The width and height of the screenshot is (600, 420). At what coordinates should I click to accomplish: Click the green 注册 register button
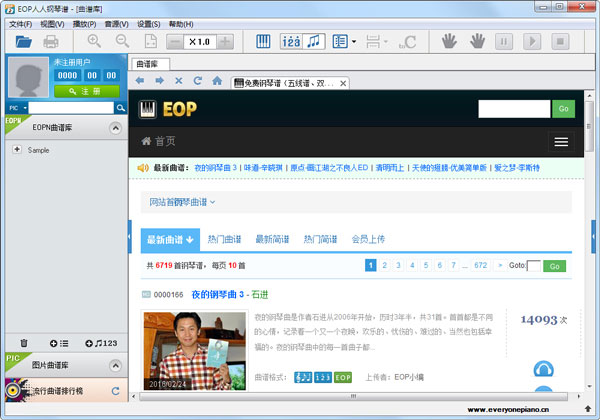78,91
